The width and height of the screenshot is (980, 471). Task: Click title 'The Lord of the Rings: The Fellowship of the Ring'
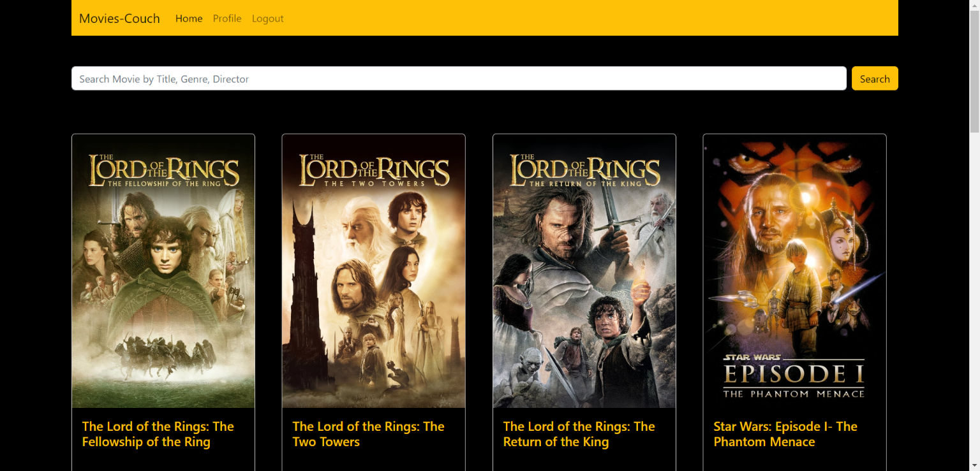158,434
